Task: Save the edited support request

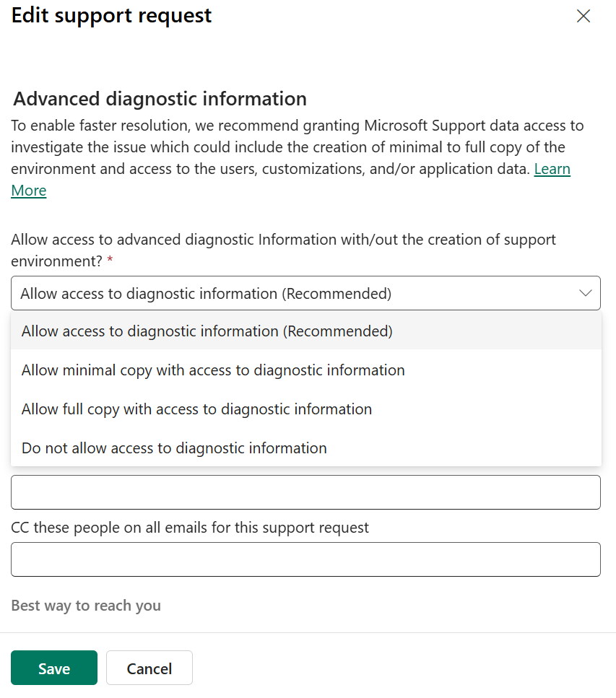Action: click(53, 668)
